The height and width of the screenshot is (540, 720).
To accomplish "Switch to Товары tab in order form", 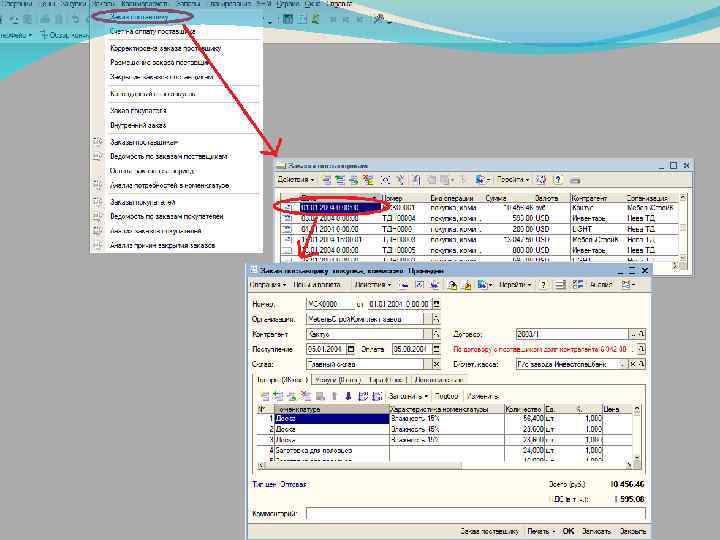I will (282, 380).
